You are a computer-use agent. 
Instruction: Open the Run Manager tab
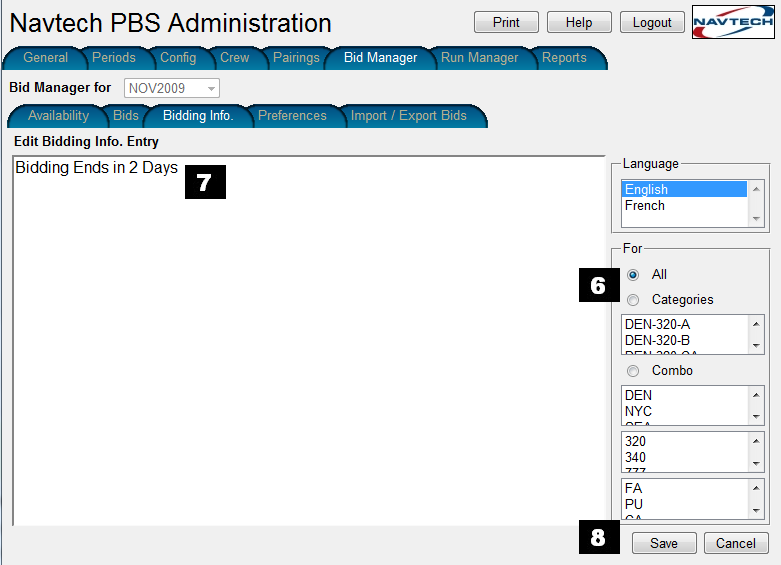[479, 58]
